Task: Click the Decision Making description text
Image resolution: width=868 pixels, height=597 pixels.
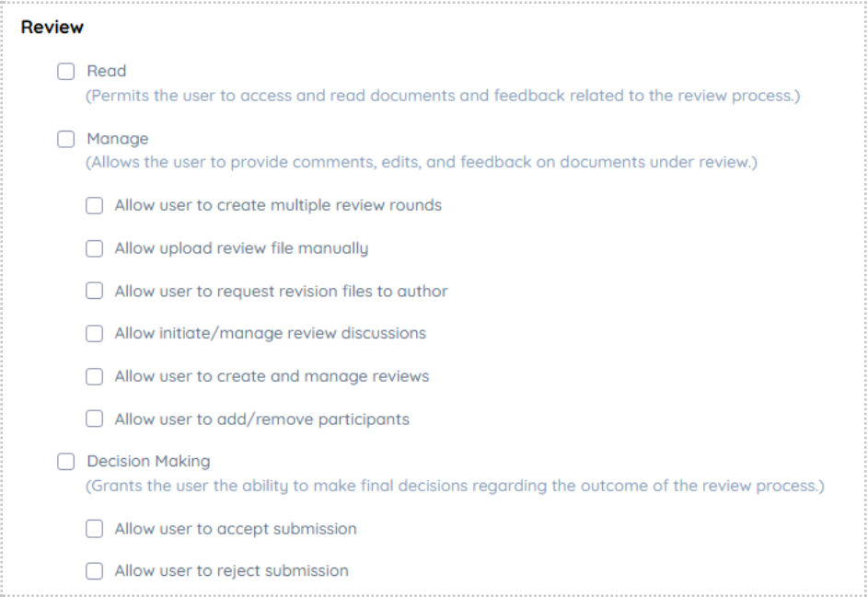Action: [455, 486]
